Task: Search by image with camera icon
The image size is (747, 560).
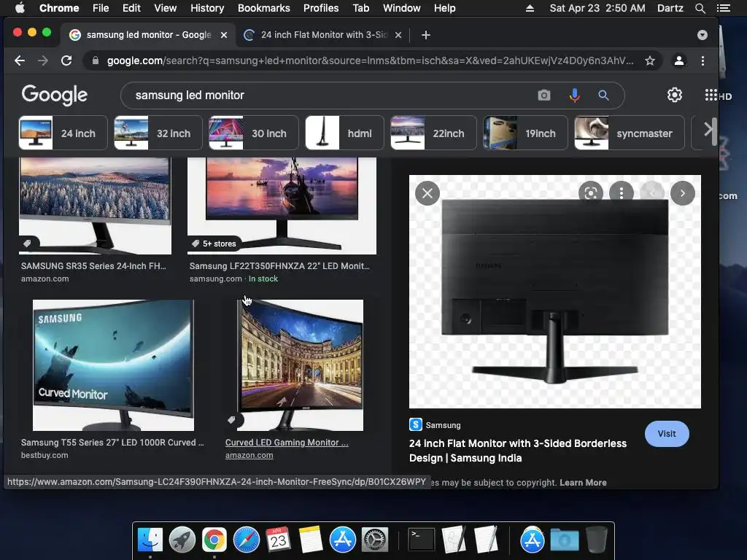Action: pyautogui.click(x=543, y=96)
